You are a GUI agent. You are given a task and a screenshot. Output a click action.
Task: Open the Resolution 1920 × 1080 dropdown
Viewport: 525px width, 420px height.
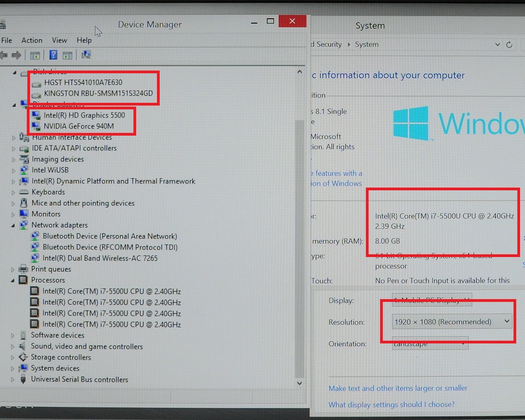point(452,322)
